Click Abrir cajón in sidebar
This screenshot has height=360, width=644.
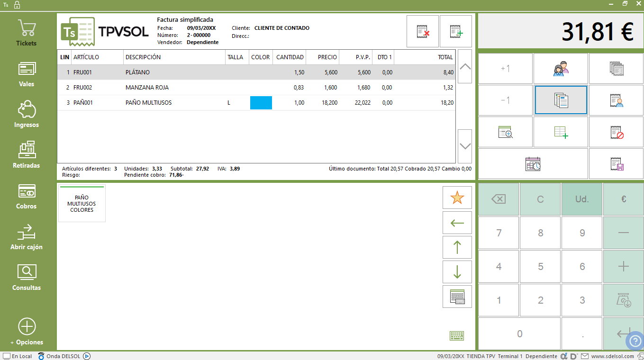point(27,237)
